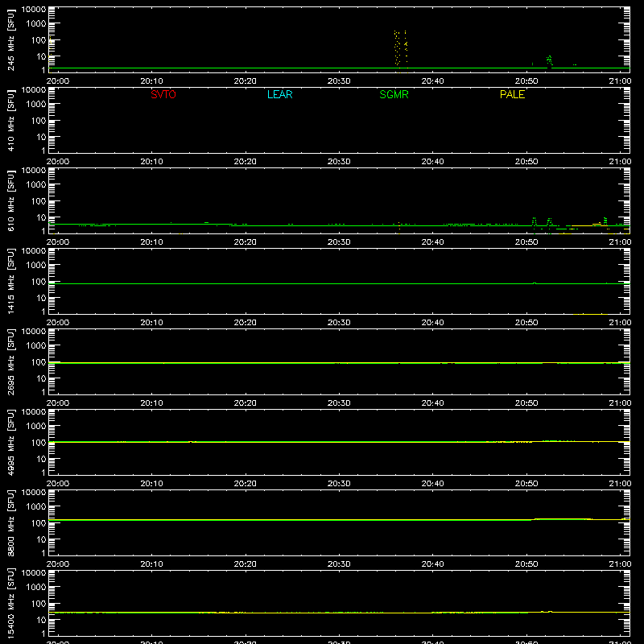Click 20:10 time label under 8800 MHz panel

coord(151,564)
